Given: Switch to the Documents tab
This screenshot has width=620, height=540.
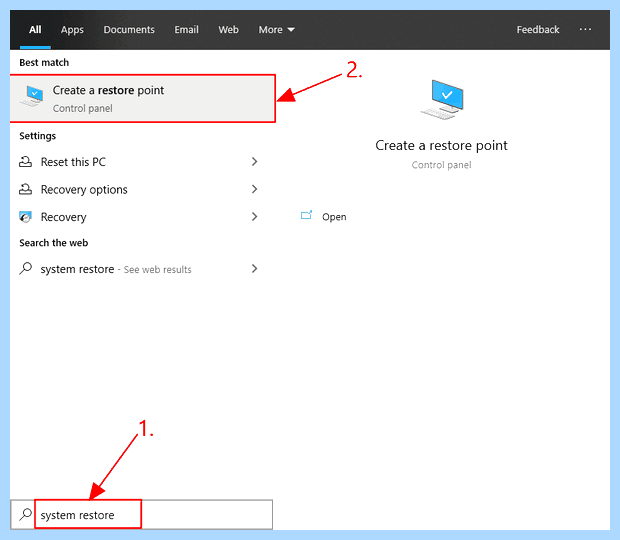Looking at the screenshot, I should [129, 30].
